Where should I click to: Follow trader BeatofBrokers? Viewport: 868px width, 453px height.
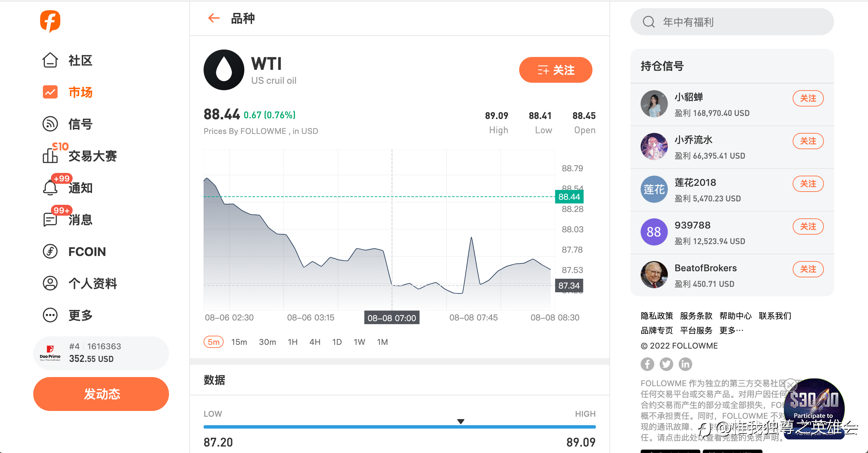808,269
